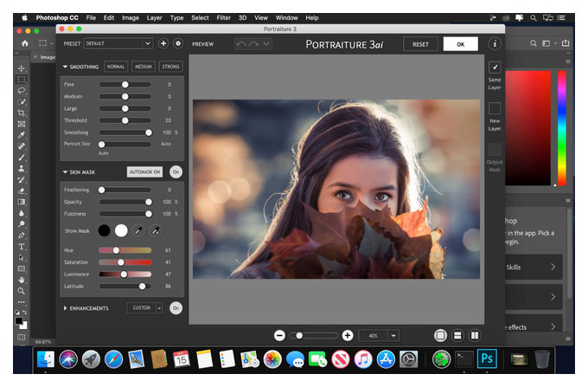Screen dimensions: 588x387
Task: Select the Brush tool
Action: pyautogui.click(x=22, y=158)
